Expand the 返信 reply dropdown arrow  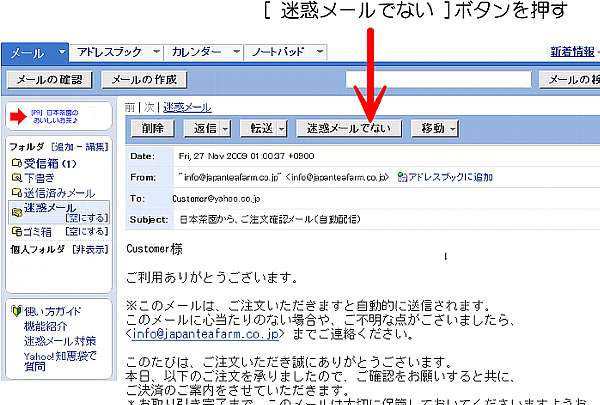(x=225, y=129)
